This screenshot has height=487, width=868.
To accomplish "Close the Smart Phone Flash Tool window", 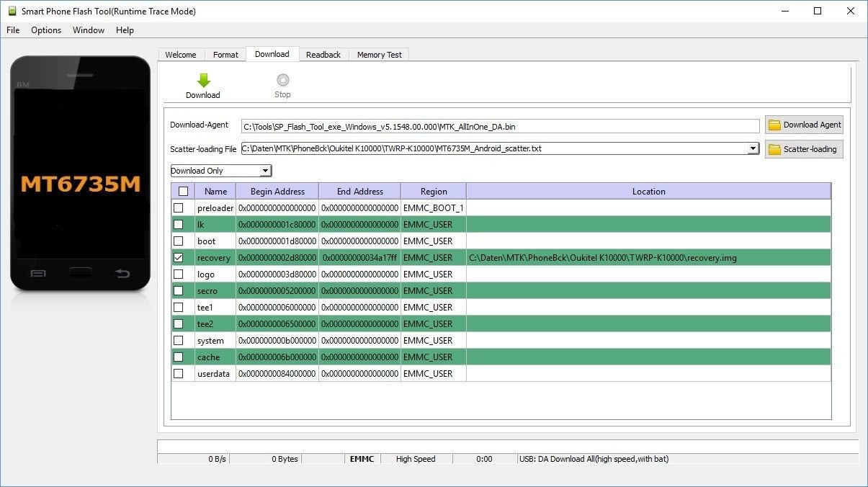I will coord(851,11).
